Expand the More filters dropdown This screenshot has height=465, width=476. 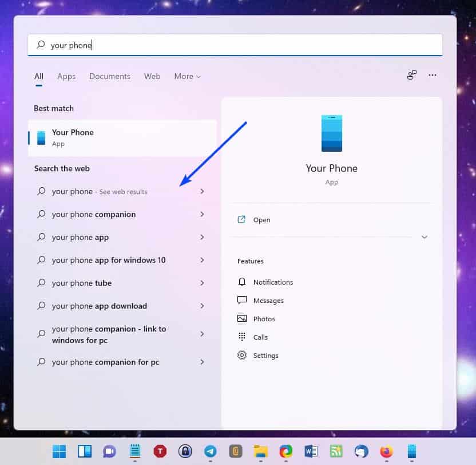[187, 76]
